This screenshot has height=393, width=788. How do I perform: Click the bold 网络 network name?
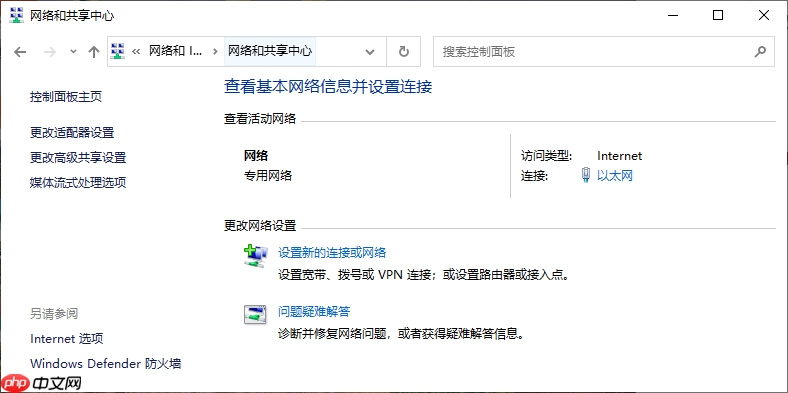256,156
